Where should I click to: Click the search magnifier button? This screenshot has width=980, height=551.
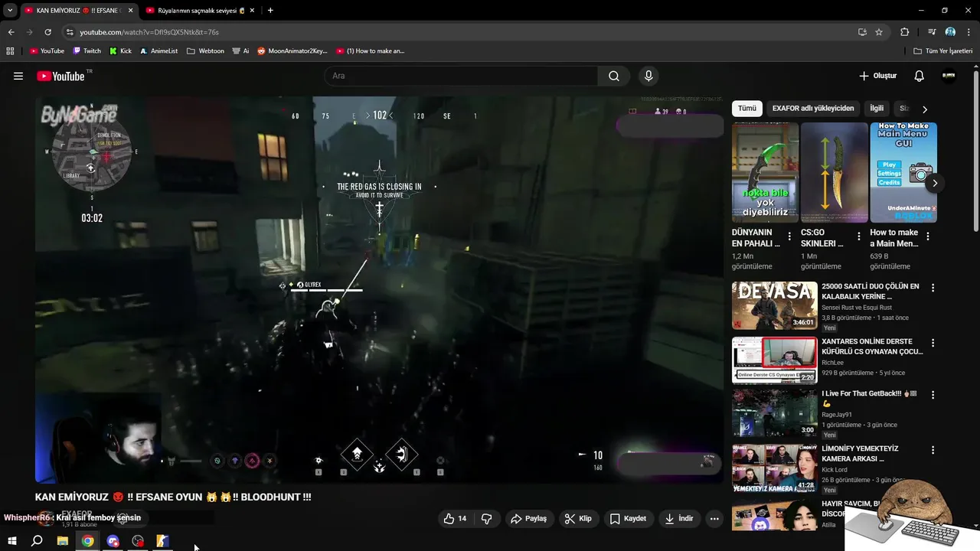614,76
